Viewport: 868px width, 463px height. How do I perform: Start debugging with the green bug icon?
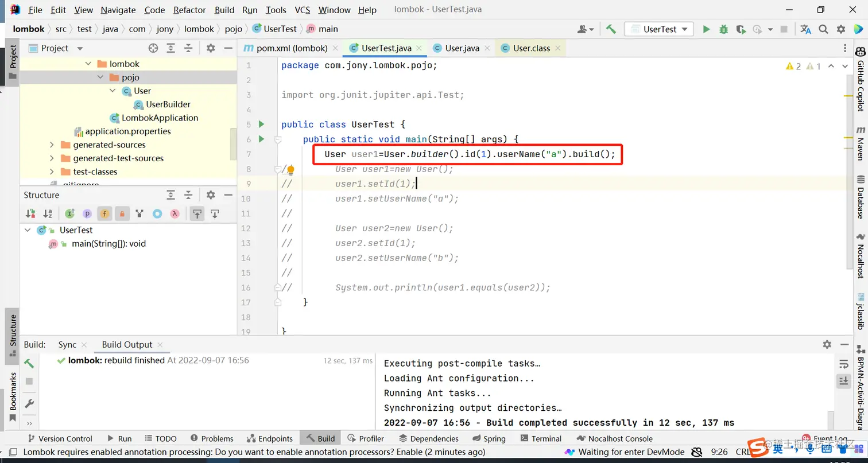click(723, 29)
